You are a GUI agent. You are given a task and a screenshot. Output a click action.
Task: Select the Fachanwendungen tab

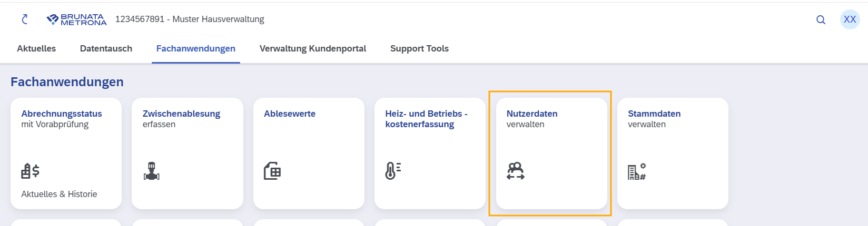196,48
